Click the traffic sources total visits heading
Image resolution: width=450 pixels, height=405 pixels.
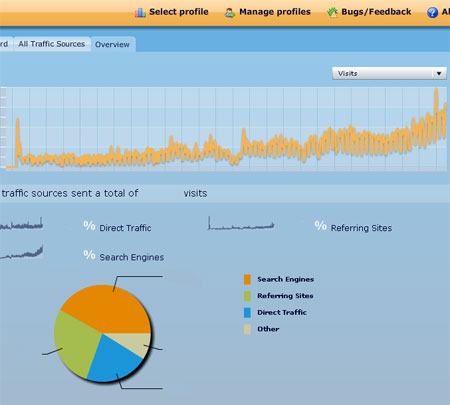[x=104, y=193]
